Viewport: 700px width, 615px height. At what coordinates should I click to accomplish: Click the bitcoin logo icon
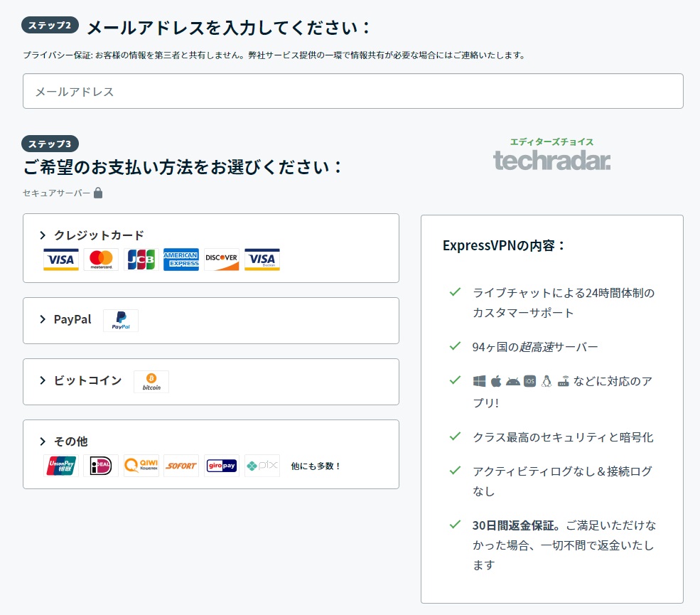(x=151, y=381)
